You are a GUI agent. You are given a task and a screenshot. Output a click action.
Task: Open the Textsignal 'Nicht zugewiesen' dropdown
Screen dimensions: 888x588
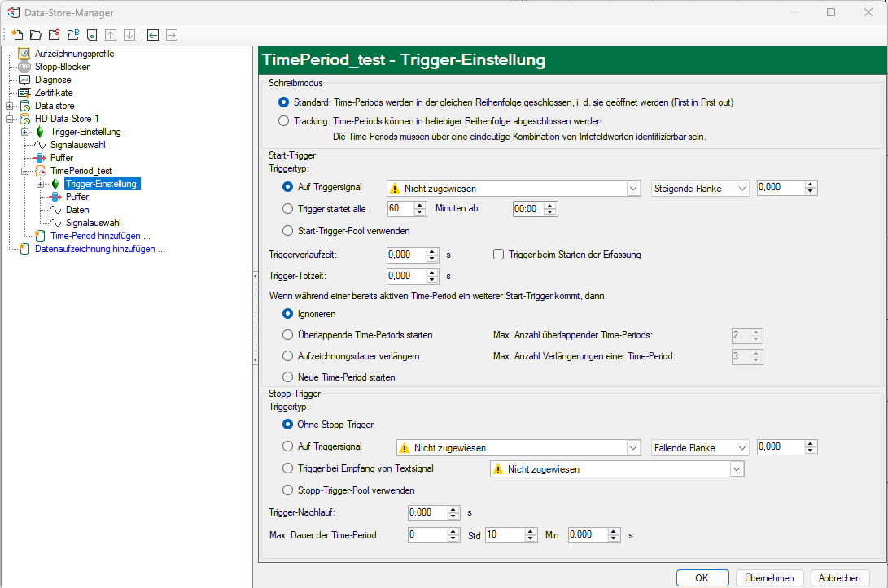617,469
